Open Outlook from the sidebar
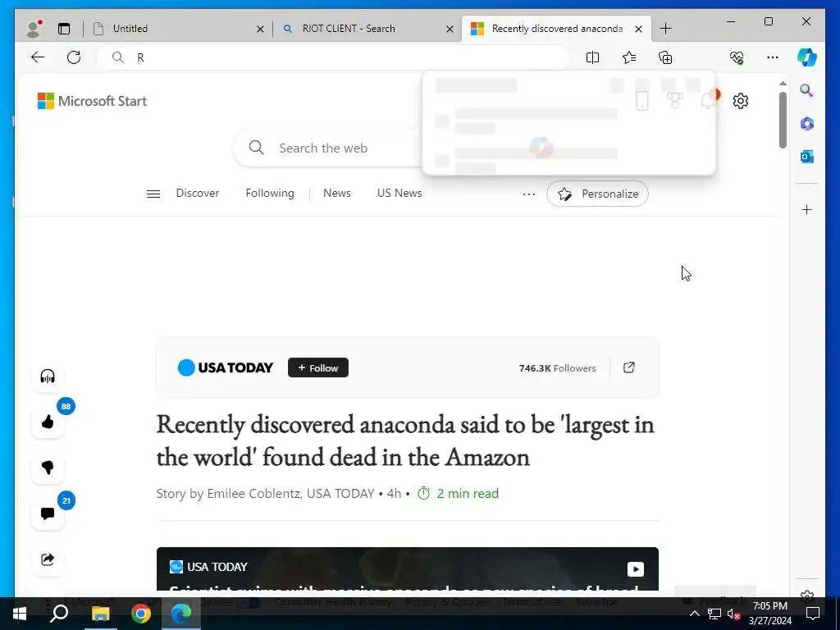 click(x=807, y=157)
